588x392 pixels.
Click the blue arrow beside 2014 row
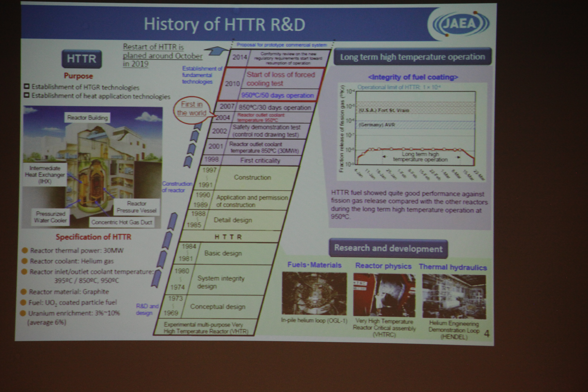pos(217,51)
